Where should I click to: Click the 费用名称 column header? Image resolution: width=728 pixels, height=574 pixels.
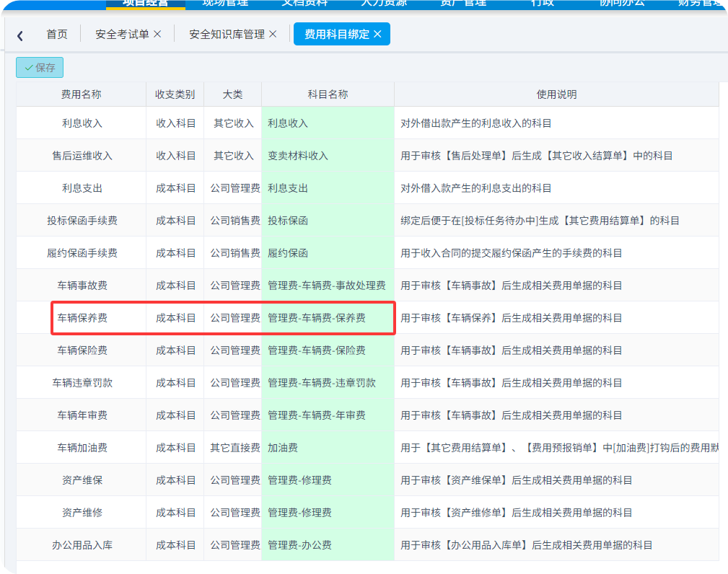82,94
